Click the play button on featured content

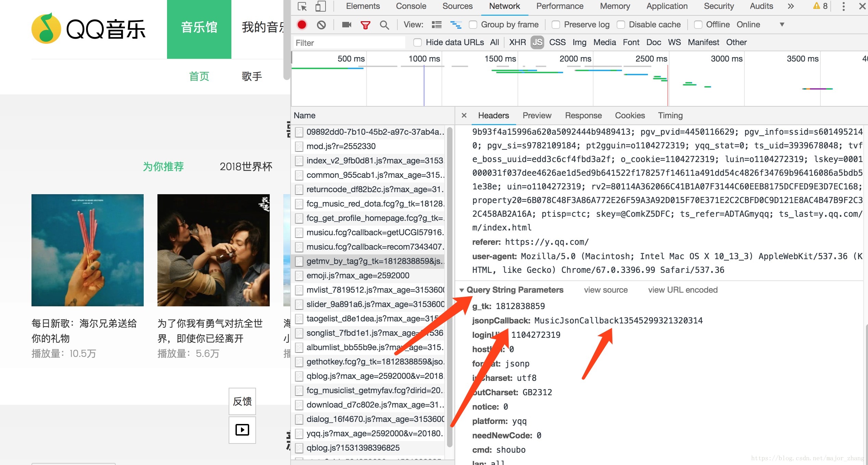point(242,430)
